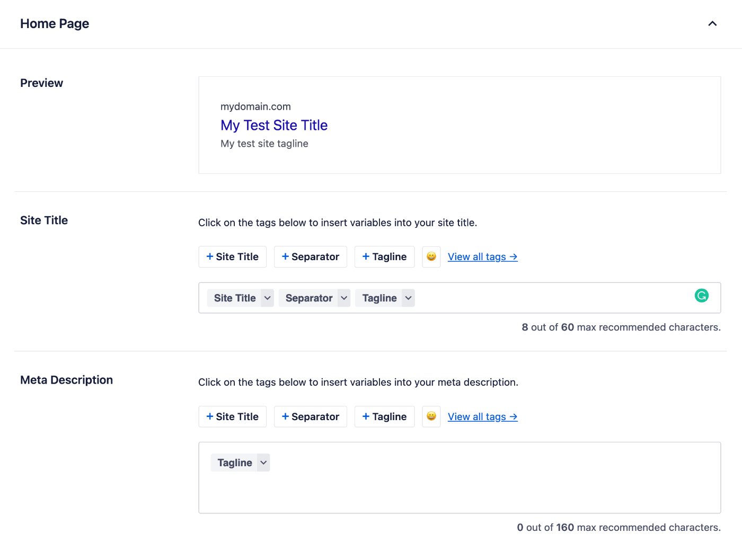Viewport: 742px width, 560px height.
Task: Click the green Grammarly icon
Action: [701, 296]
